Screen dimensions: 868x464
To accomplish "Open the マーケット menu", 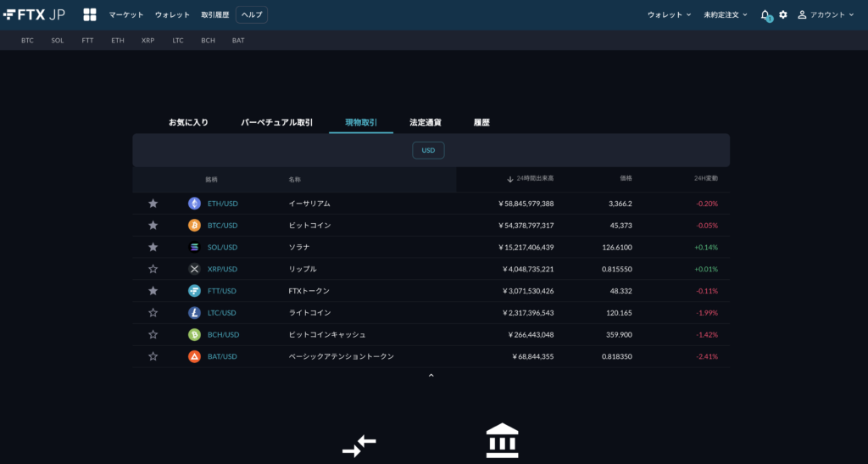I will (x=126, y=15).
